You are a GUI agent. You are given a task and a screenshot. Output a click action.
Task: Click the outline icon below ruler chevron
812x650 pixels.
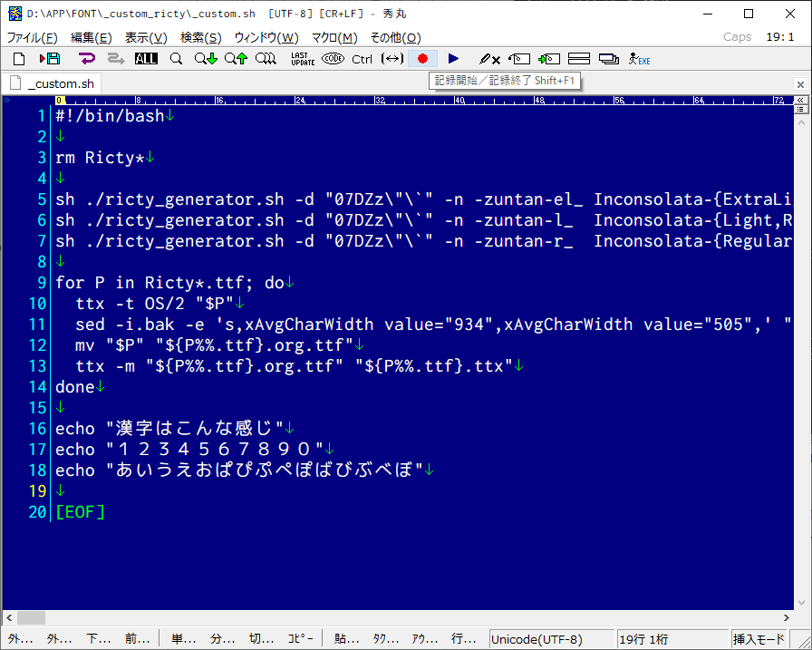point(800,110)
